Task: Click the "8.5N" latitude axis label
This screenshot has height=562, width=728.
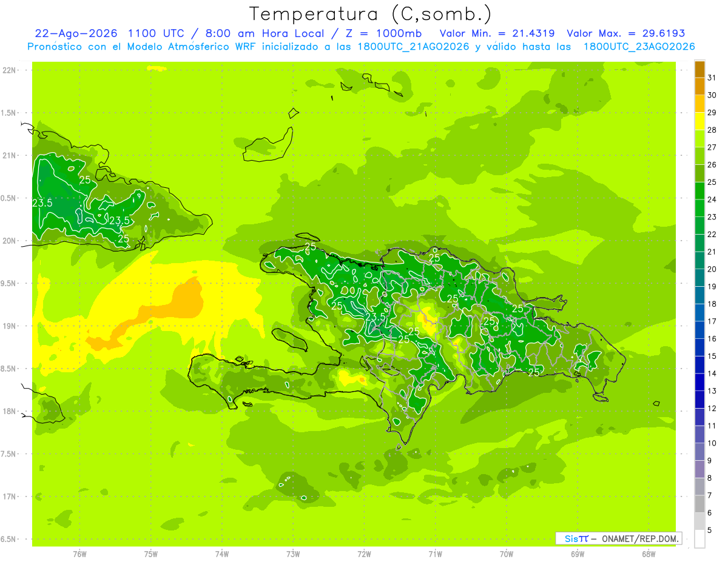Action: pyautogui.click(x=9, y=369)
